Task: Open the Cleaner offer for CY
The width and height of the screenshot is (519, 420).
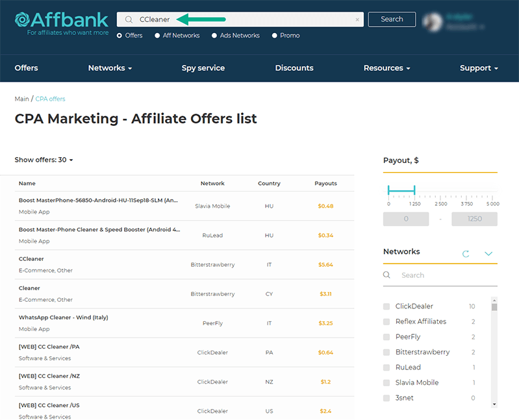Action: coord(29,288)
